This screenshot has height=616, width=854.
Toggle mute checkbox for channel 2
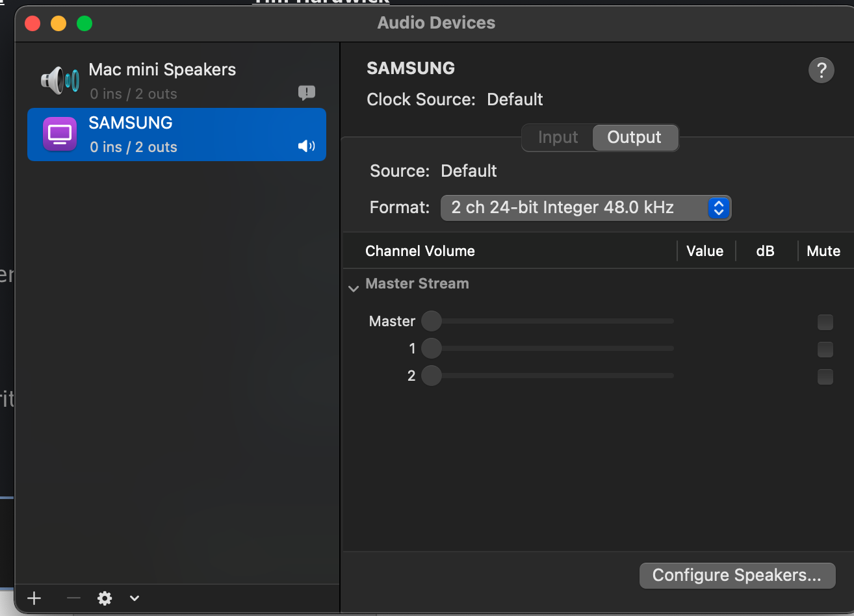825,376
